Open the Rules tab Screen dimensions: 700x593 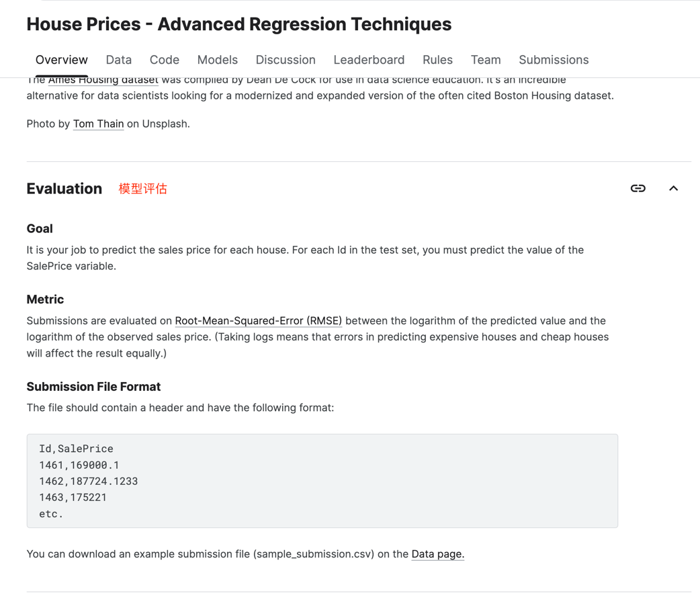pyautogui.click(x=437, y=60)
